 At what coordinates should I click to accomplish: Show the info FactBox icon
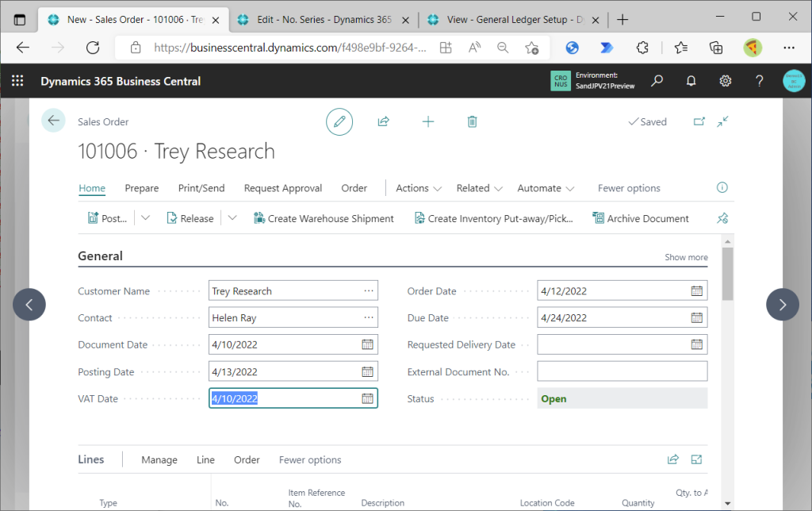click(x=722, y=187)
